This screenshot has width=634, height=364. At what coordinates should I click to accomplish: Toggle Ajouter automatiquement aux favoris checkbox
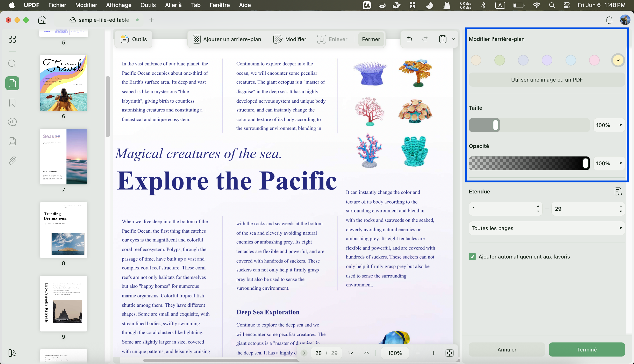click(x=472, y=257)
